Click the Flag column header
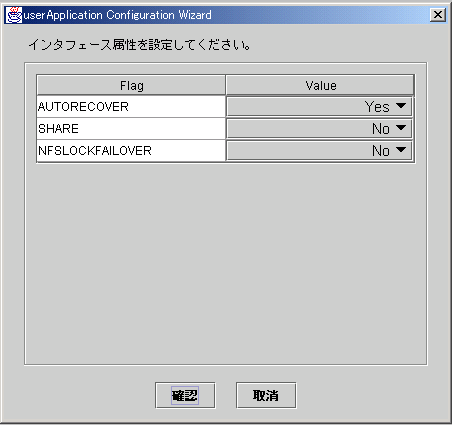 click(131, 85)
